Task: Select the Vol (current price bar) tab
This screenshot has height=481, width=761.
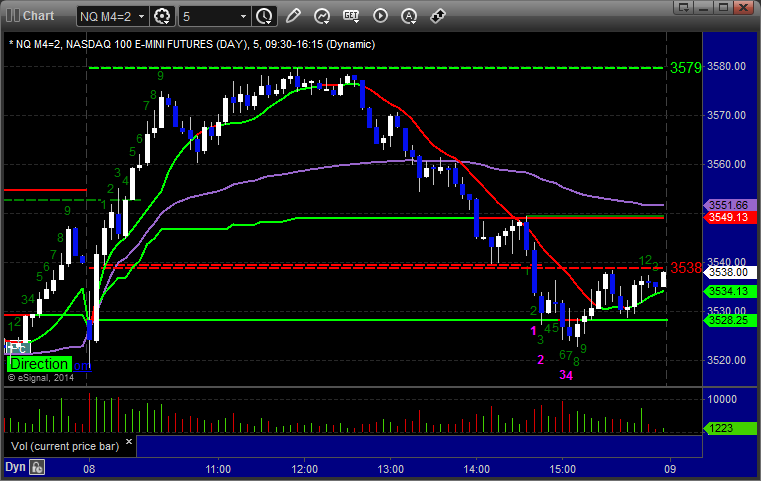Action: click(x=65, y=446)
